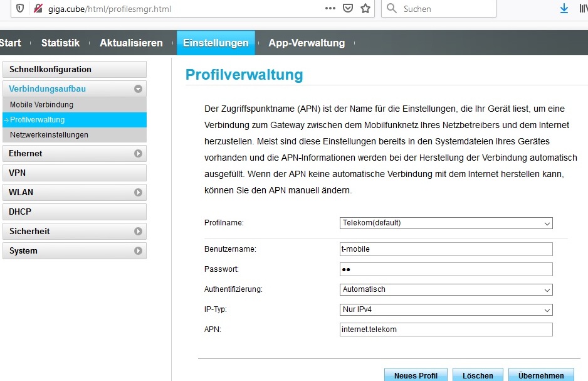Select Netzwerkeinstellungen in the sidebar

click(x=49, y=135)
